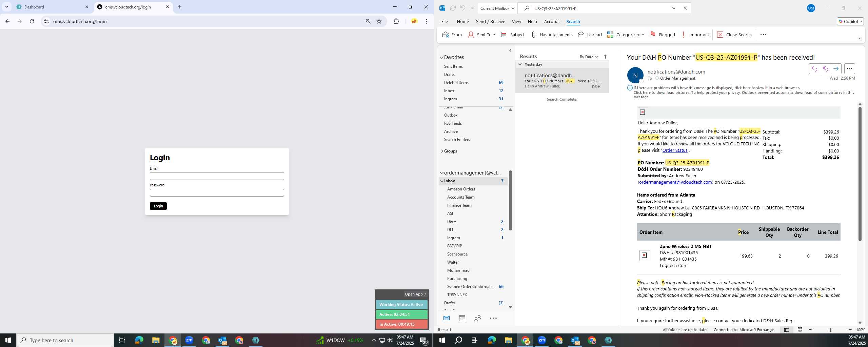
Task: Reply all to the D&H email
Action: click(x=825, y=69)
